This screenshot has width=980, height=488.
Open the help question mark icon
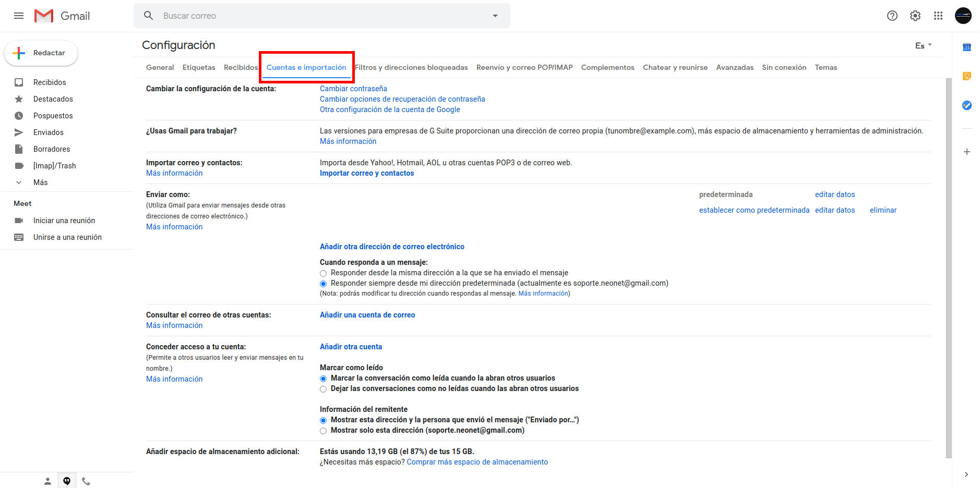point(892,16)
